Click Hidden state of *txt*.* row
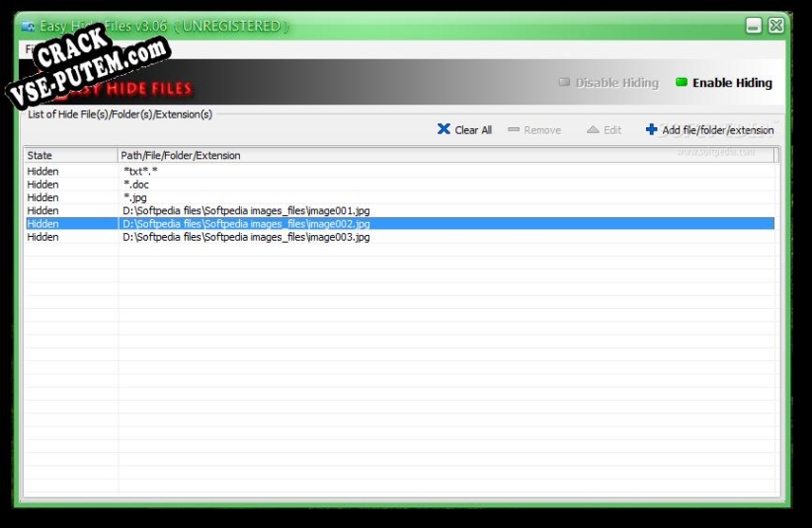This screenshot has height=528, width=812. pos(43,171)
